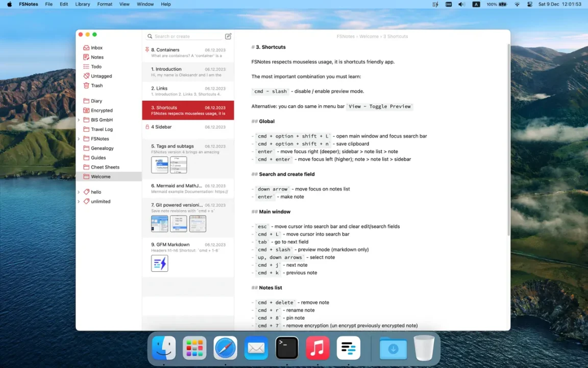Open FSNotes icon in the Dock

coord(349,348)
